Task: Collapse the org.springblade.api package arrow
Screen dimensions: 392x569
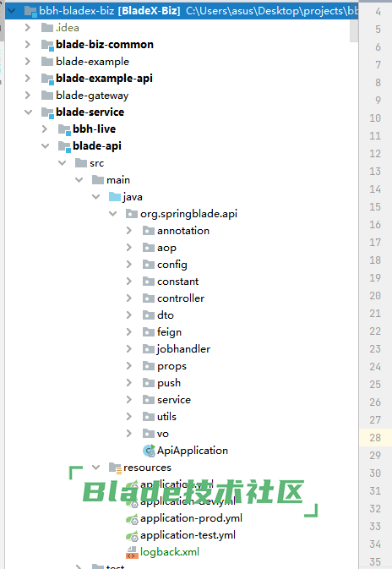Action: click(x=112, y=214)
